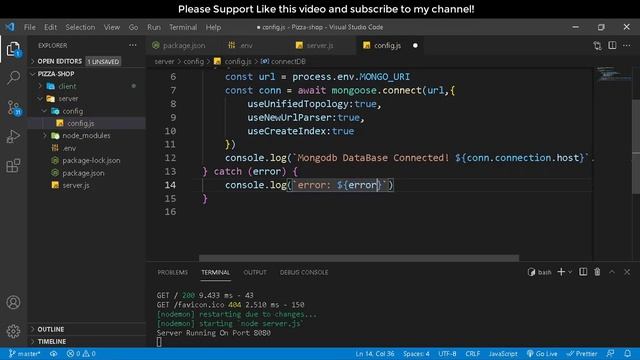
Task: Kill terminal with trash icon
Action: coord(597,272)
